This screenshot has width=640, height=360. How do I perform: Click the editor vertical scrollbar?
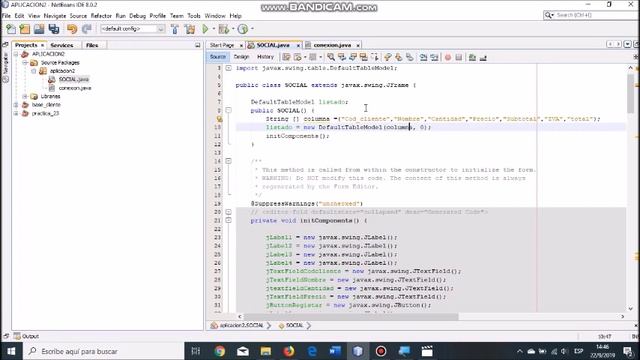coord(631,93)
